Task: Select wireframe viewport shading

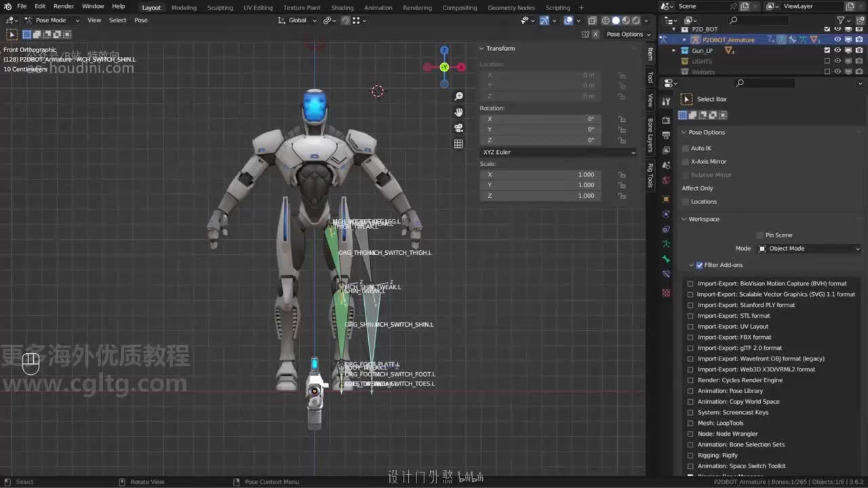Action: 606,20
